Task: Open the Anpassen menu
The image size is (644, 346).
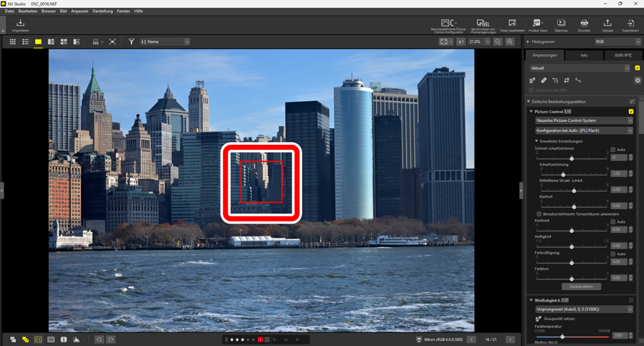Action: tap(80, 11)
